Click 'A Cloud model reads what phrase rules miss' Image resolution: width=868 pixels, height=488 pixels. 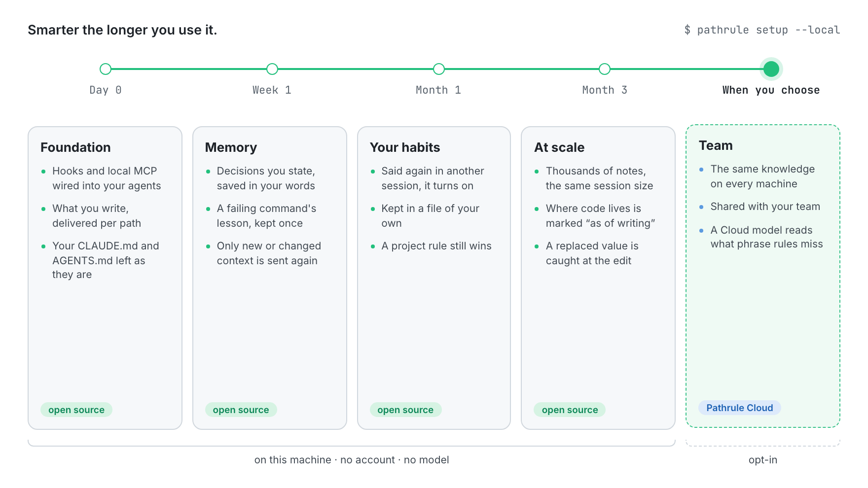click(x=766, y=237)
